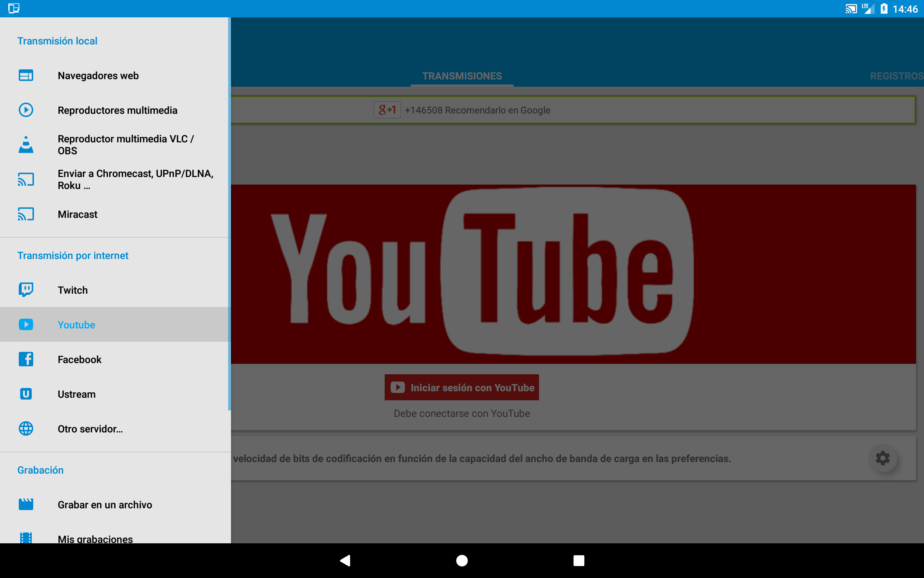
Task: Tap the Youtube play icon in drawer
Action: (x=26, y=324)
